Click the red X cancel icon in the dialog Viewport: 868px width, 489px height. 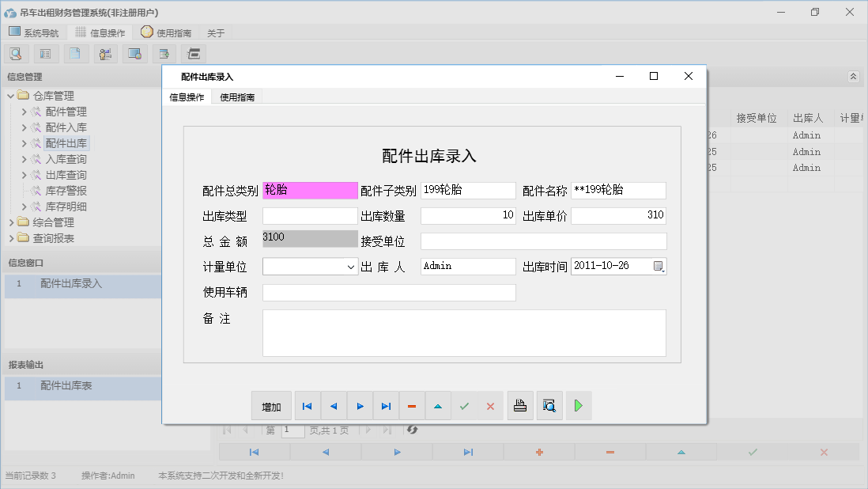[490, 405]
